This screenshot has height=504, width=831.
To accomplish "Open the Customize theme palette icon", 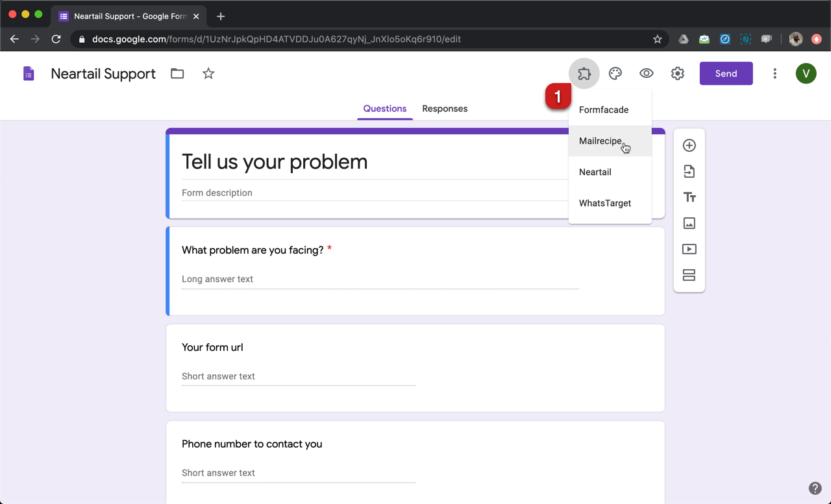I will (x=615, y=74).
